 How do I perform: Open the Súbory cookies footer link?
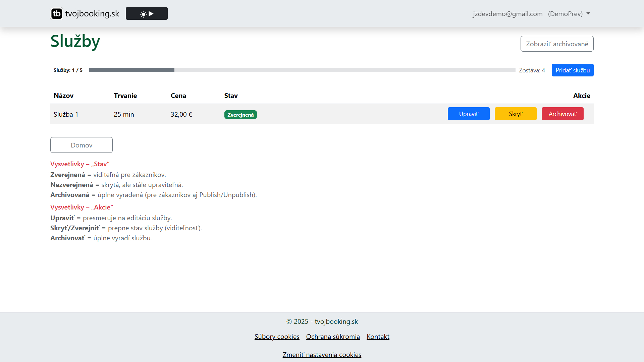pos(277,337)
